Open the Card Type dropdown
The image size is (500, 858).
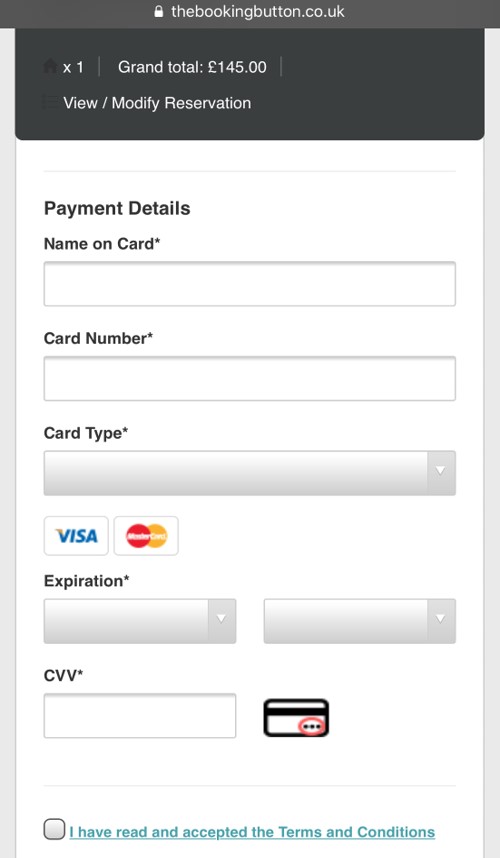(x=249, y=473)
